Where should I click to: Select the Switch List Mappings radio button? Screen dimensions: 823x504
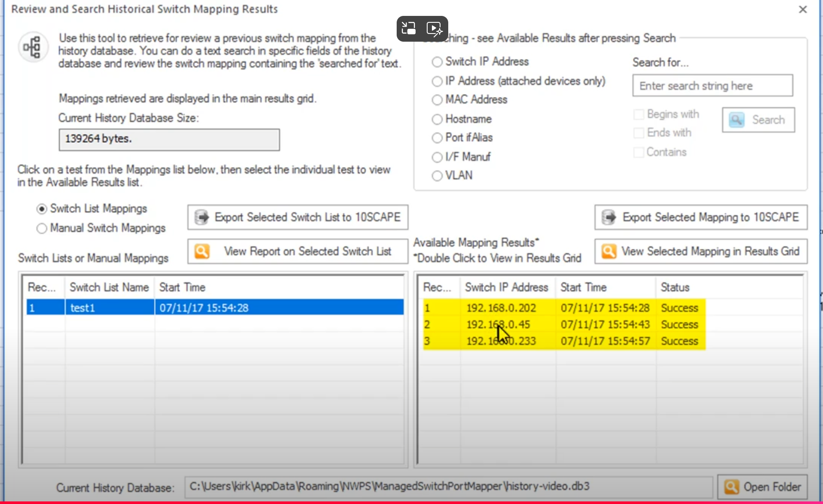tap(42, 209)
